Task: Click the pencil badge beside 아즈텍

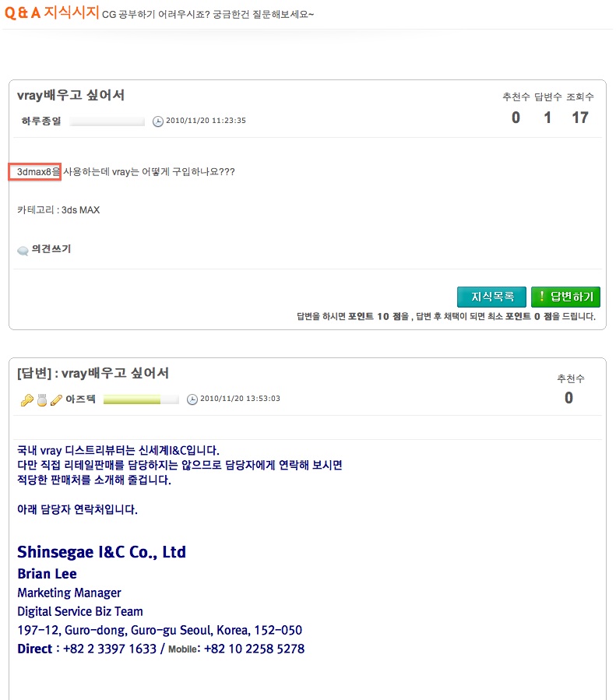Action: (56, 400)
